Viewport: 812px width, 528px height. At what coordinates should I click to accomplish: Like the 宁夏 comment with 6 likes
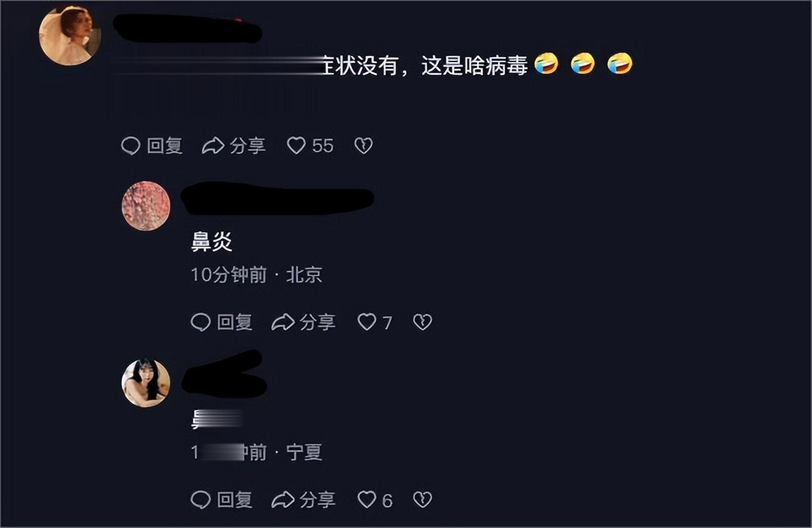[374, 500]
